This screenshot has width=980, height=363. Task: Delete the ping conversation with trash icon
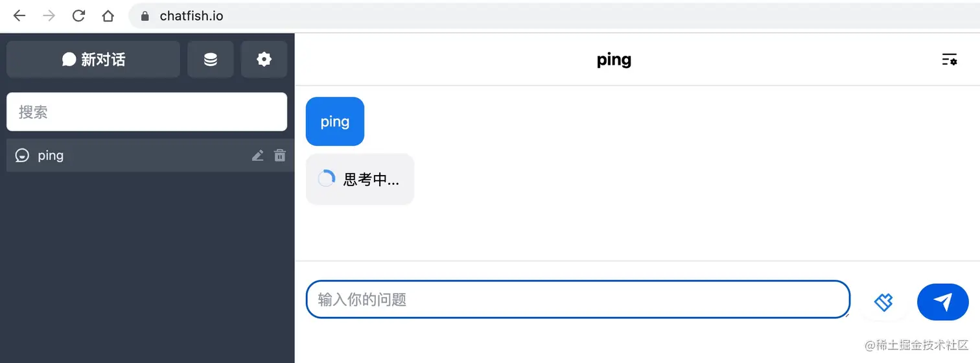click(280, 156)
